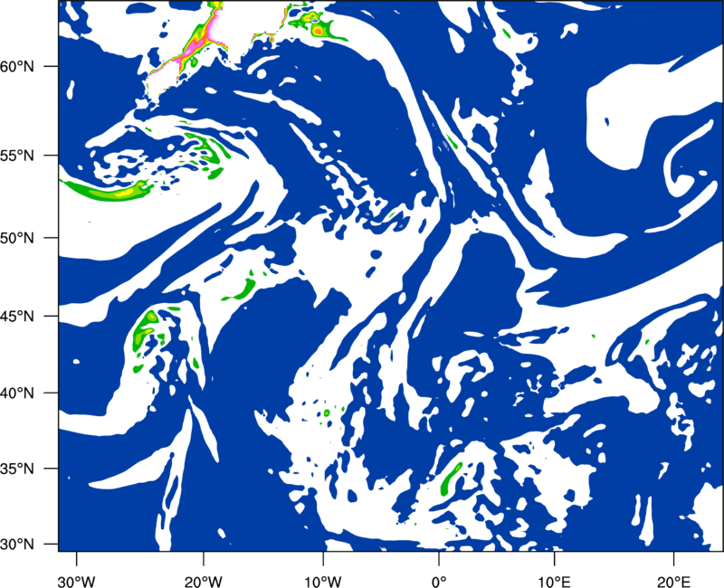Click the 60°N latitude label

click(17, 66)
